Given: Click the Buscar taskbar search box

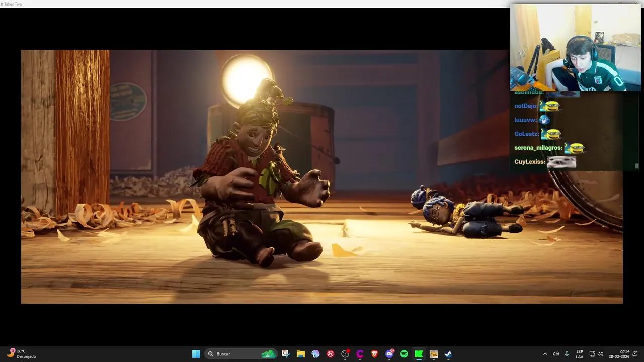Looking at the screenshot, I should [242, 354].
